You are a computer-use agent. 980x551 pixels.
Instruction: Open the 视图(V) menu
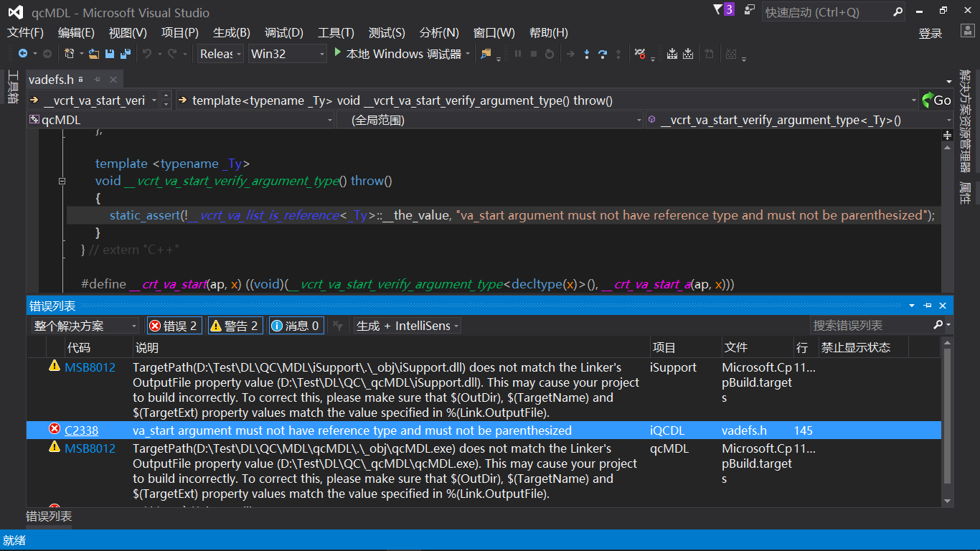click(x=128, y=33)
